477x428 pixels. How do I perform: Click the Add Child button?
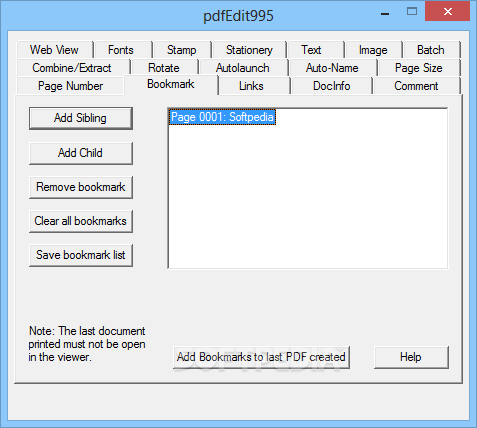tap(81, 153)
